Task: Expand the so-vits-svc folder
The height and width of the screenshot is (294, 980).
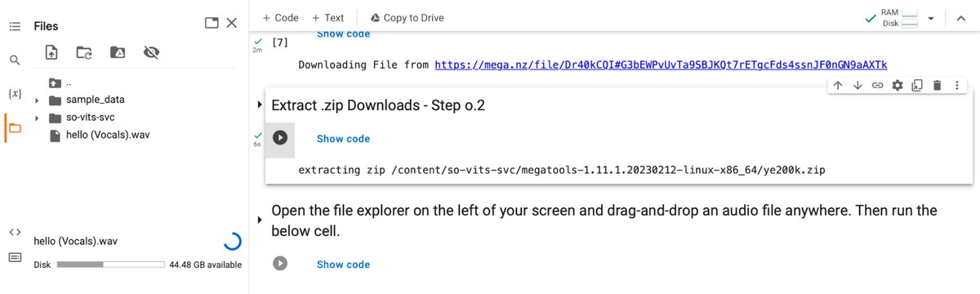Action: click(37, 118)
